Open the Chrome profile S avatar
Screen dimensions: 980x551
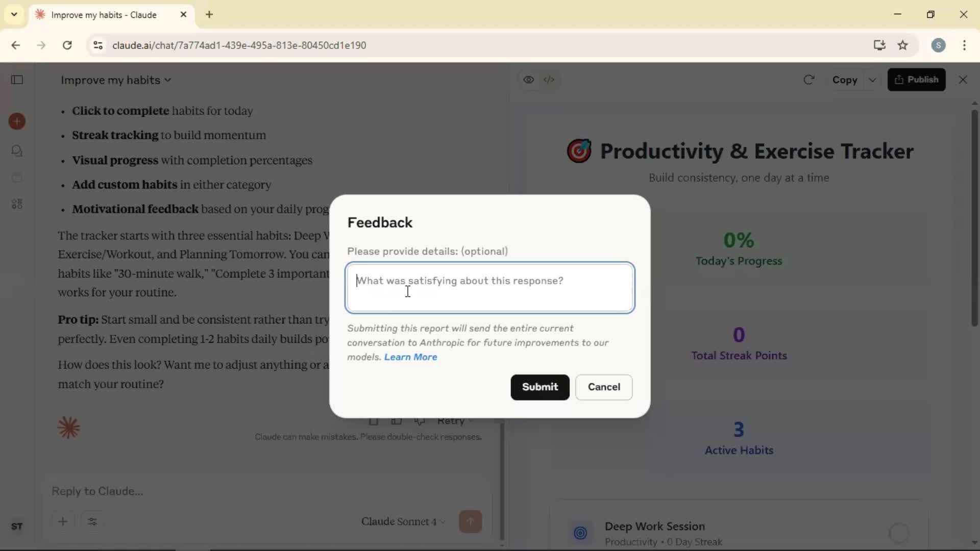(x=938, y=45)
